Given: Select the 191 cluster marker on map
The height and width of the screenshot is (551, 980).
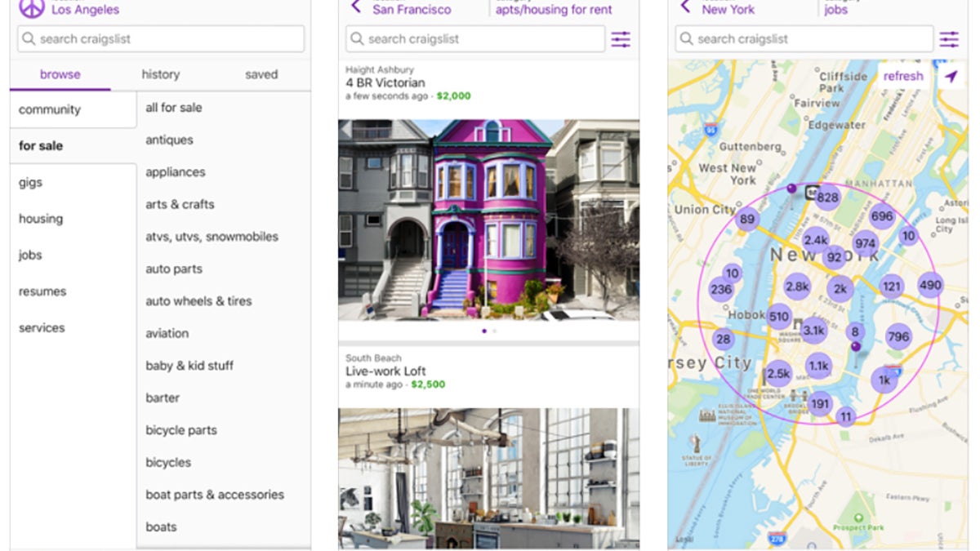Looking at the screenshot, I should 820,403.
